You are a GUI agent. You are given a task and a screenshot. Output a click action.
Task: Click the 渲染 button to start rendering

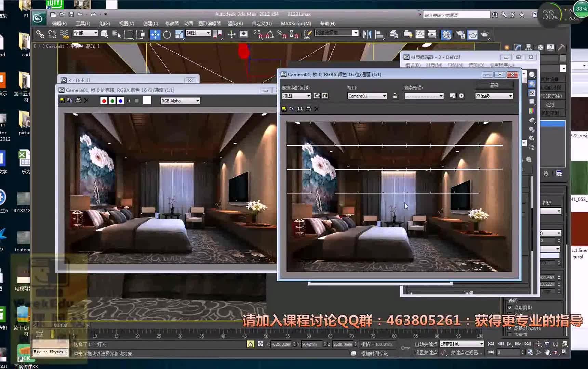coord(495,85)
